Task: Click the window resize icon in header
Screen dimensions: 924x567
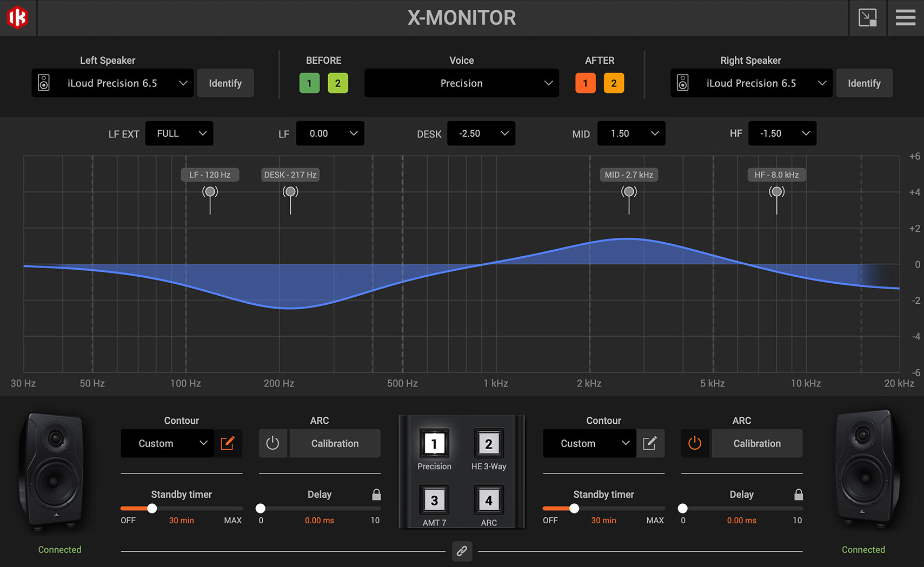Action: coord(867,18)
